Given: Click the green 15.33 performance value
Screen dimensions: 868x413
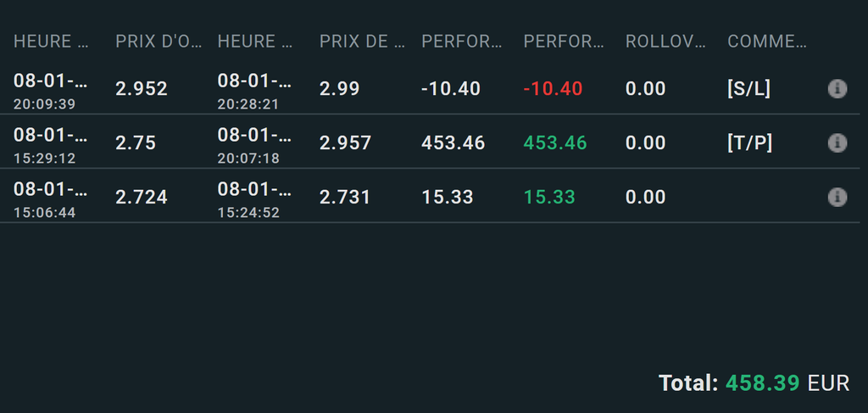Looking at the screenshot, I should point(549,197).
